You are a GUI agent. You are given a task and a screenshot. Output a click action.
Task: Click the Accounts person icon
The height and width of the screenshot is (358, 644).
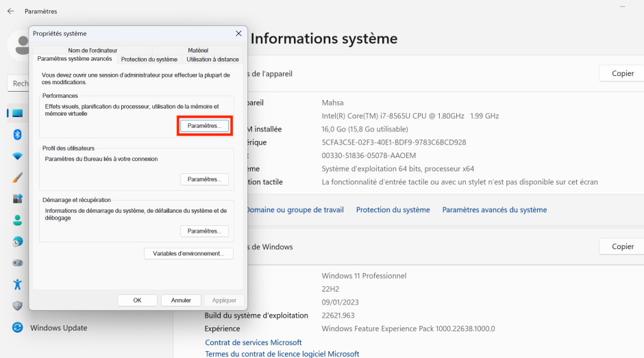(18, 220)
